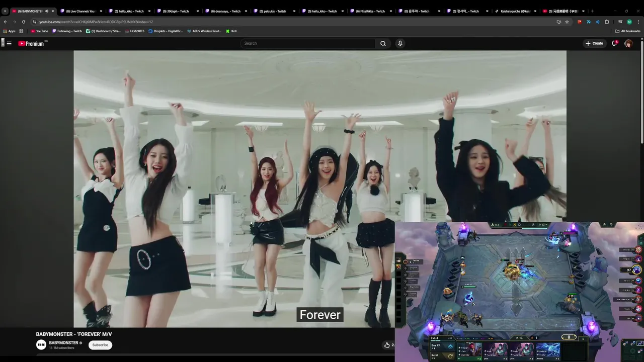Close the 39daph - Twitch tab

pyautogui.click(x=198, y=11)
